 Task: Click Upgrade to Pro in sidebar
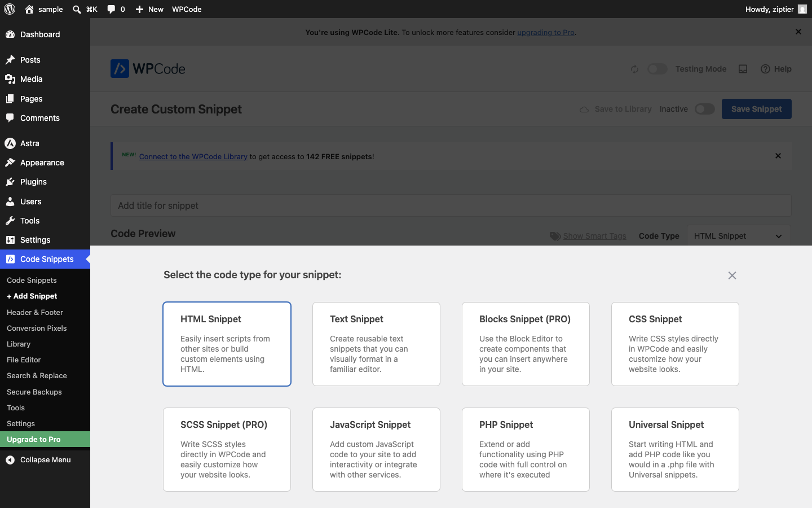45,439
